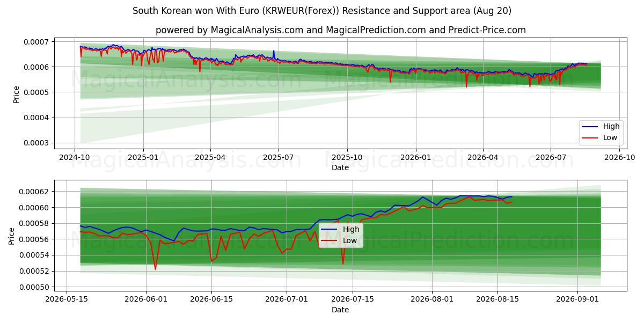Click the 0.0004 tick on top chart
The width and height of the screenshot is (644, 322).
click(x=36, y=118)
